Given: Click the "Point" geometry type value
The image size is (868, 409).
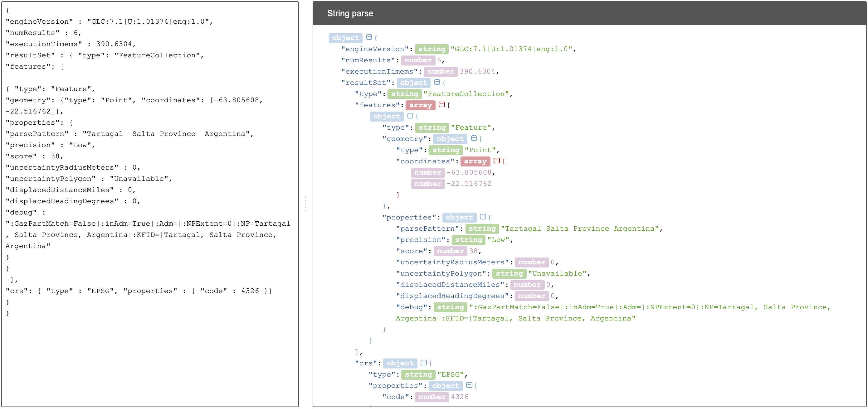Looking at the screenshot, I should click(x=480, y=150).
